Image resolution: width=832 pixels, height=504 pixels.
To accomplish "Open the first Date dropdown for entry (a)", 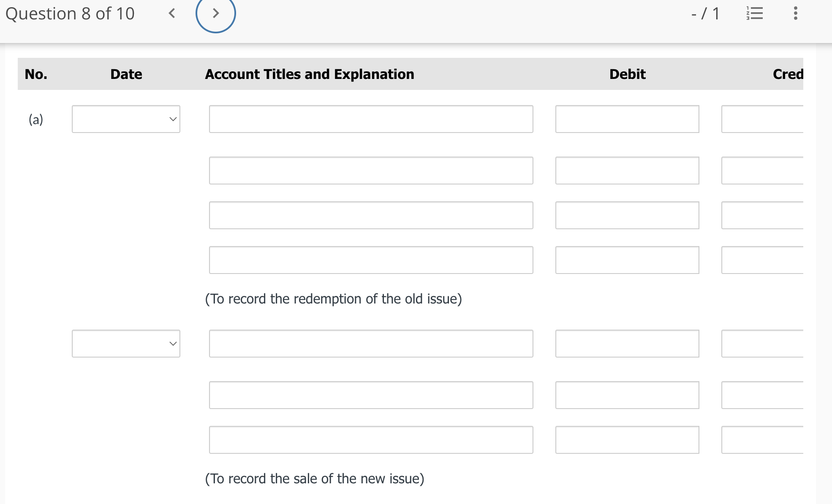I will [125, 119].
